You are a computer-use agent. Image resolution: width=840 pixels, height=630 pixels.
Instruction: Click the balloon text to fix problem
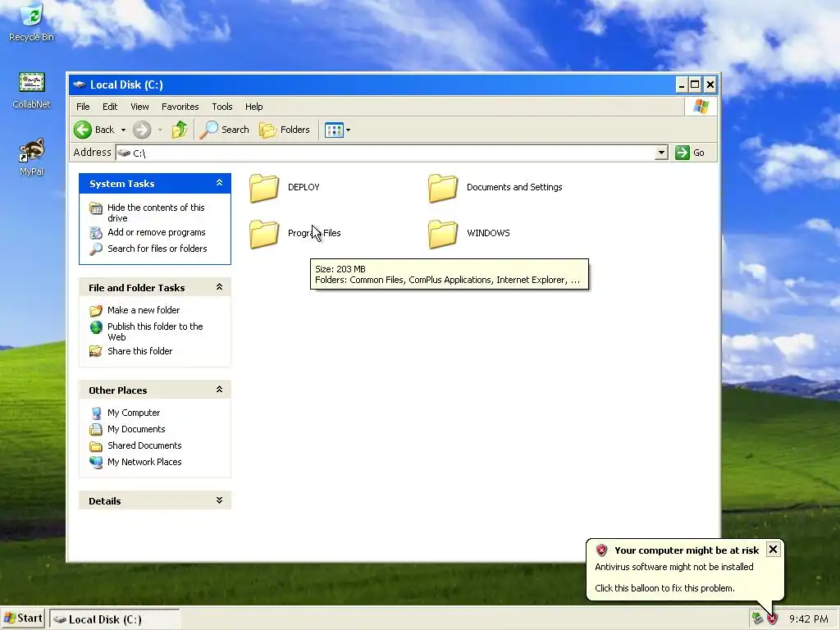pos(664,588)
